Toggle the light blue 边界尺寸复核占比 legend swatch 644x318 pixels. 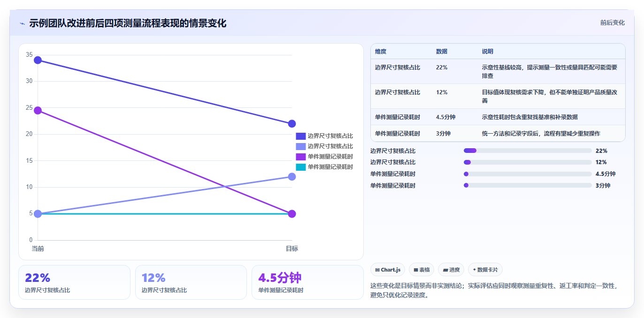[300, 146]
